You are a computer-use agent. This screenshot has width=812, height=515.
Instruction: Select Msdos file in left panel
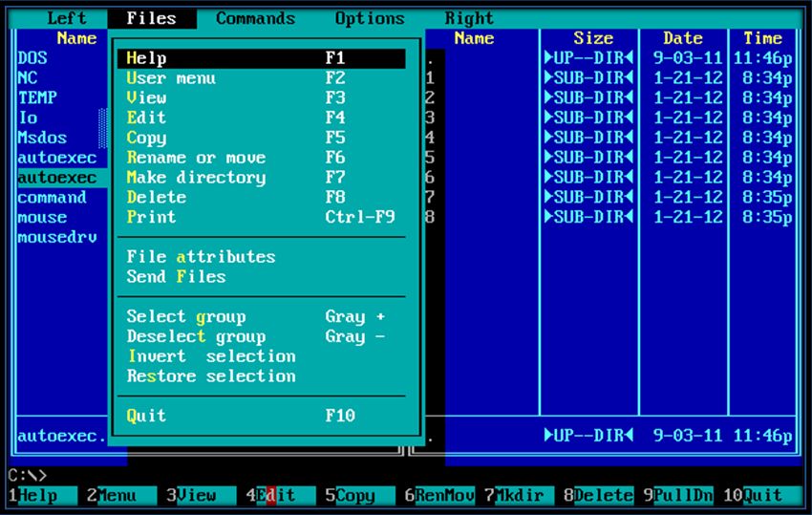pos(42,138)
